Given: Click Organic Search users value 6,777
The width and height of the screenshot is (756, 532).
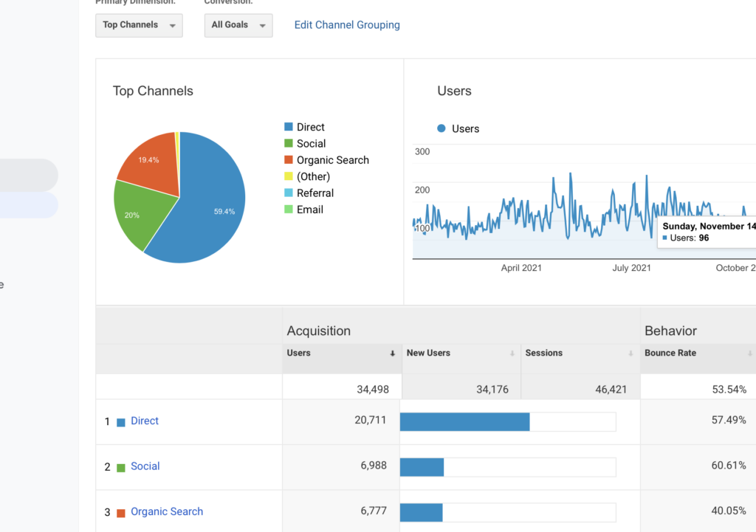Looking at the screenshot, I should click(x=374, y=511).
